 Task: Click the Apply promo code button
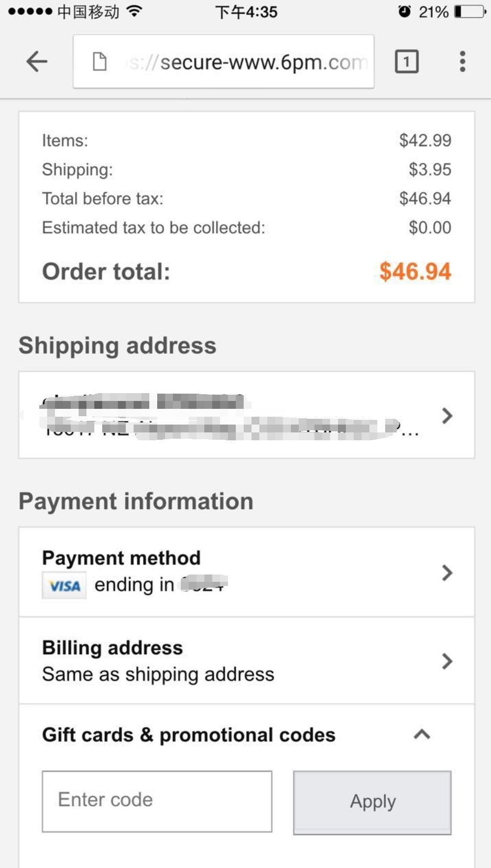[x=372, y=802]
